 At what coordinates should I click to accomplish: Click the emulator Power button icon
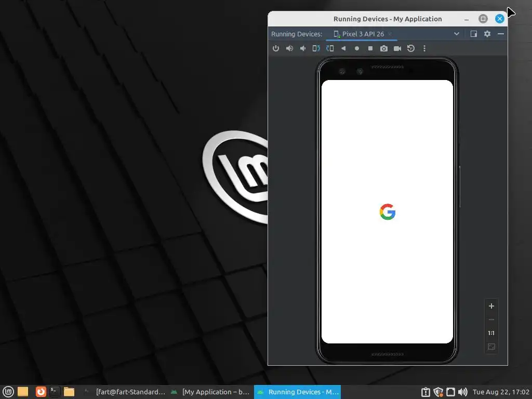click(x=276, y=48)
